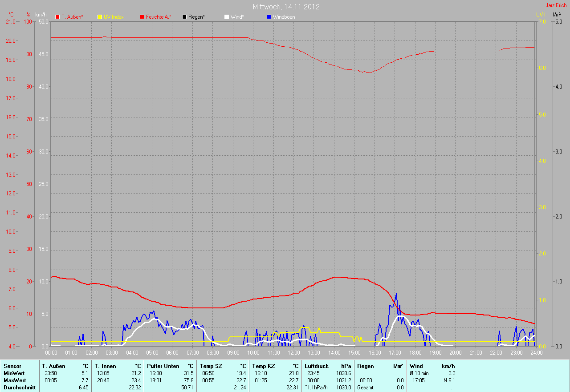Click the red T. Außen legend swatch
The height and width of the screenshot is (392, 570).
pos(57,17)
